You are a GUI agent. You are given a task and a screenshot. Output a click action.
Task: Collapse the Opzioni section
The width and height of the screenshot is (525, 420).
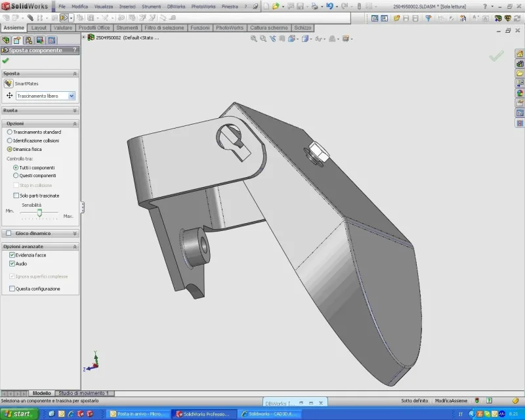tap(75, 123)
